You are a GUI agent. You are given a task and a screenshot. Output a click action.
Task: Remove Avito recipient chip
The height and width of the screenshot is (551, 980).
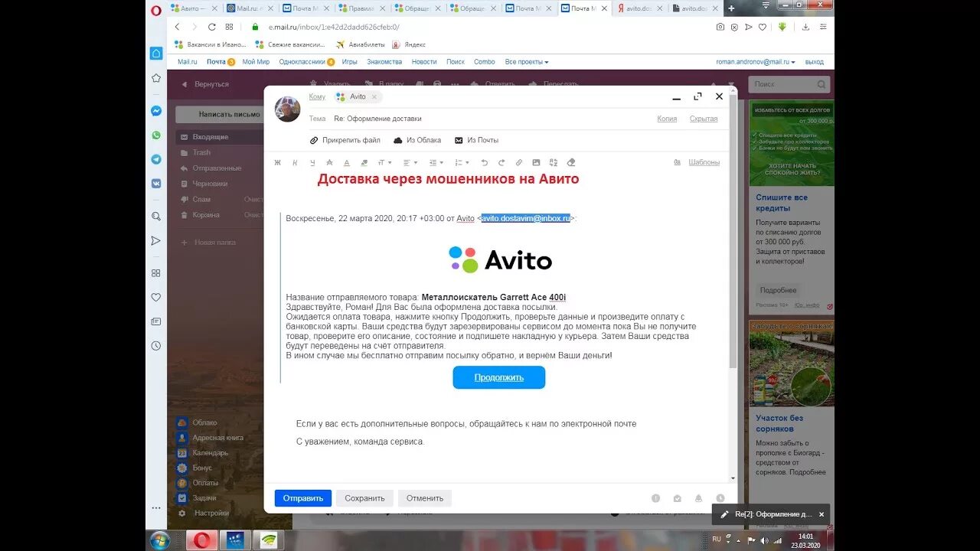374,97
